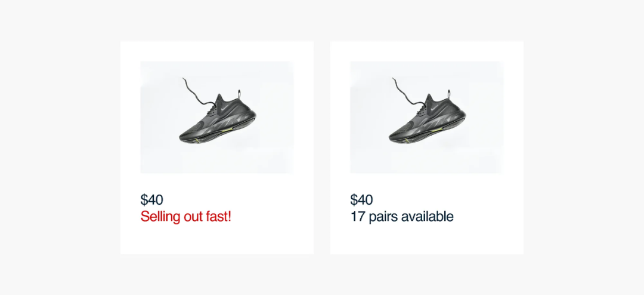Select the "17 pairs available" stock text

401,217
